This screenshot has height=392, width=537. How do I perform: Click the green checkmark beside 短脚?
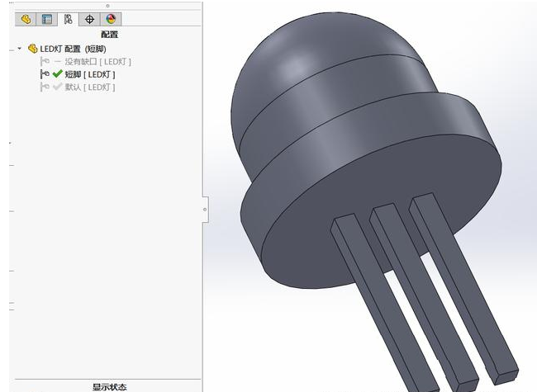tap(58, 74)
